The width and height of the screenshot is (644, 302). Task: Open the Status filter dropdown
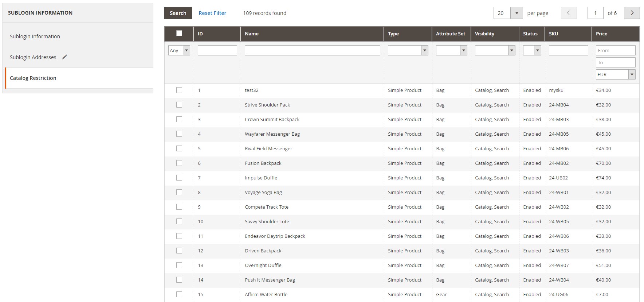(532, 50)
